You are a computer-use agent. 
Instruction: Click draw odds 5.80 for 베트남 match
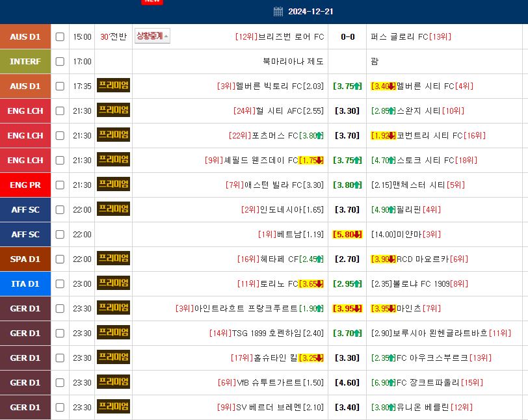tap(347, 235)
